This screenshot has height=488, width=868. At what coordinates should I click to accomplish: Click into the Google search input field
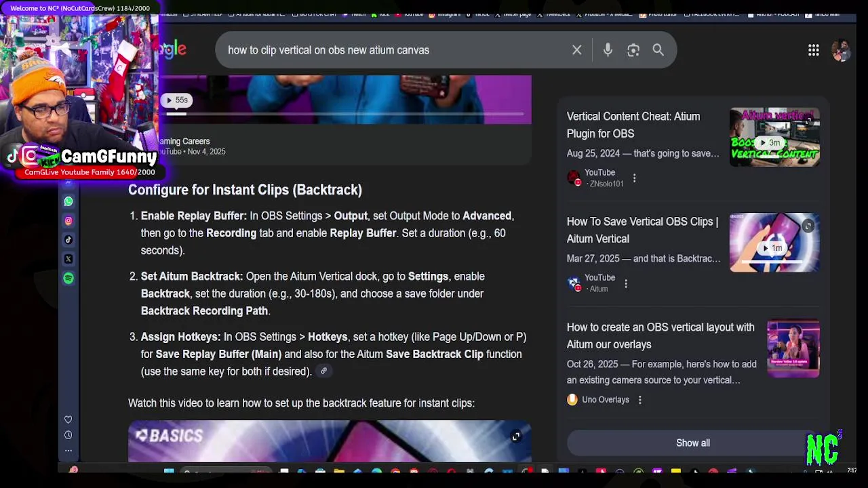(x=393, y=50)
